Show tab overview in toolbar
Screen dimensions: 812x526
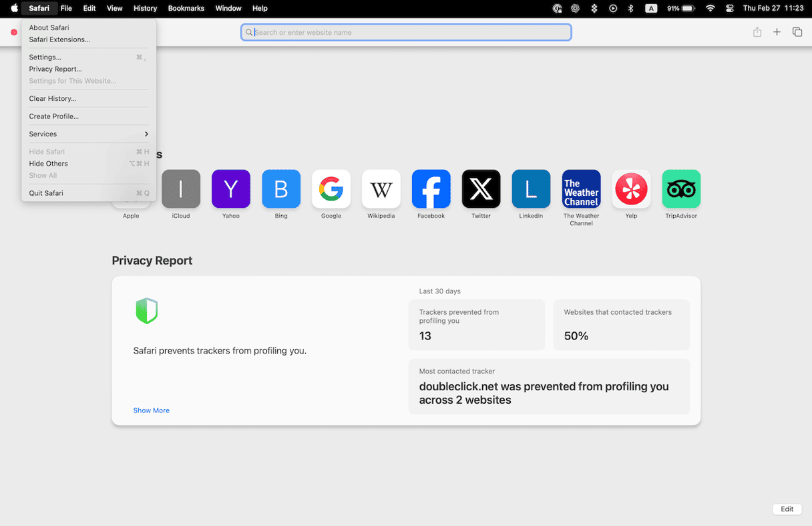pyautogui.click(x=797, y=32)
